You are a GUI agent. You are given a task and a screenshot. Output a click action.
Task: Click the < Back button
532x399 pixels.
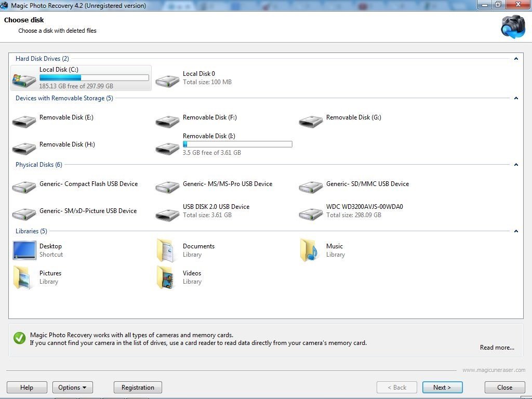tap(396, 388)
